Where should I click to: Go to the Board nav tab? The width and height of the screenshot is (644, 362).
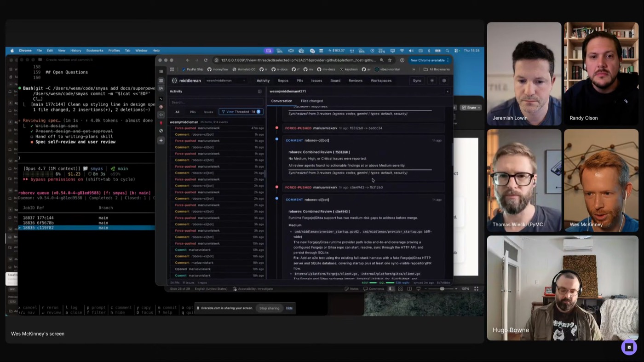[x=335, y=80]
